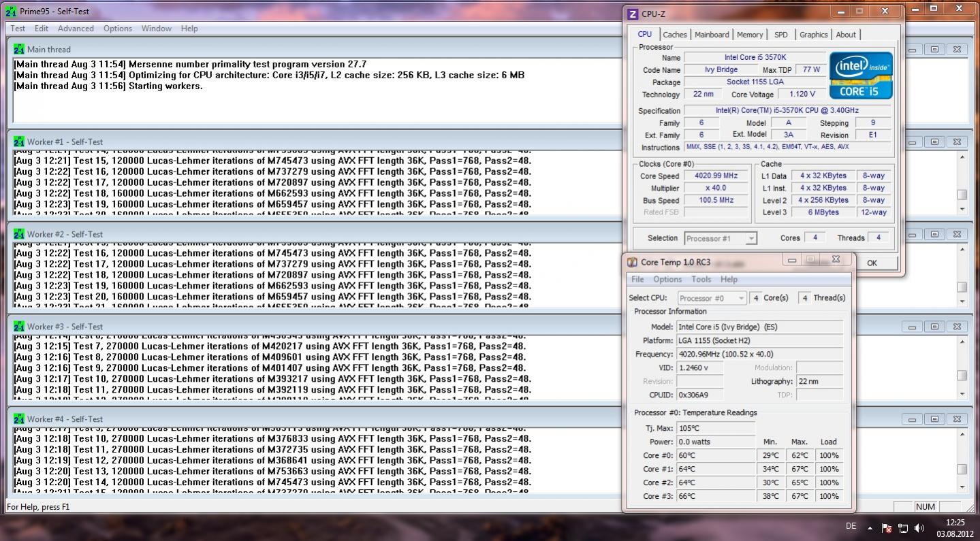Click the Worker #3 window icon

[19, 327]
